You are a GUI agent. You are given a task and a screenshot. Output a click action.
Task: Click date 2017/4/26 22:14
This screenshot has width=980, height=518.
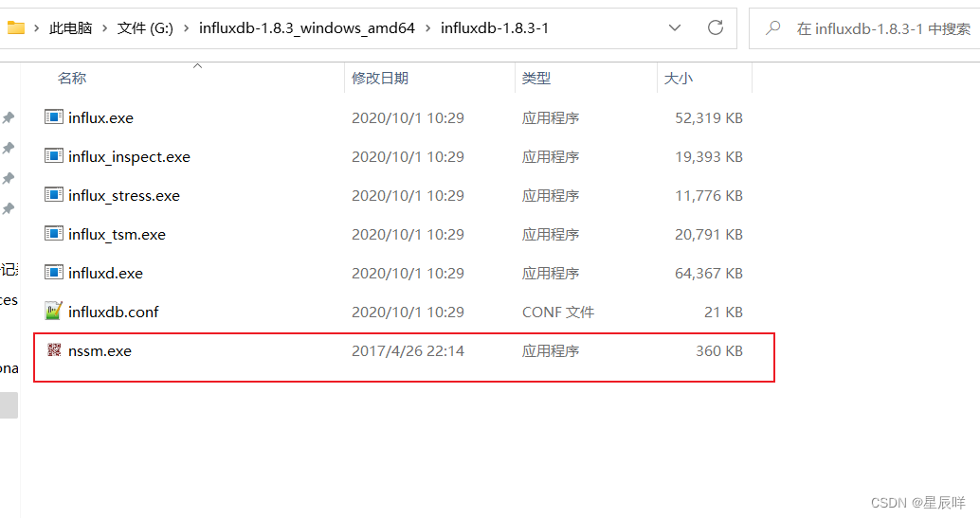point(408,350)
